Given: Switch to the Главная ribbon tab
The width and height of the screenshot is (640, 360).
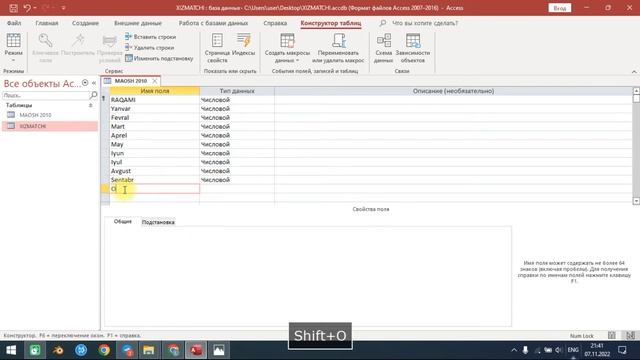Looking at the screenshot, I should coord(47,23).
